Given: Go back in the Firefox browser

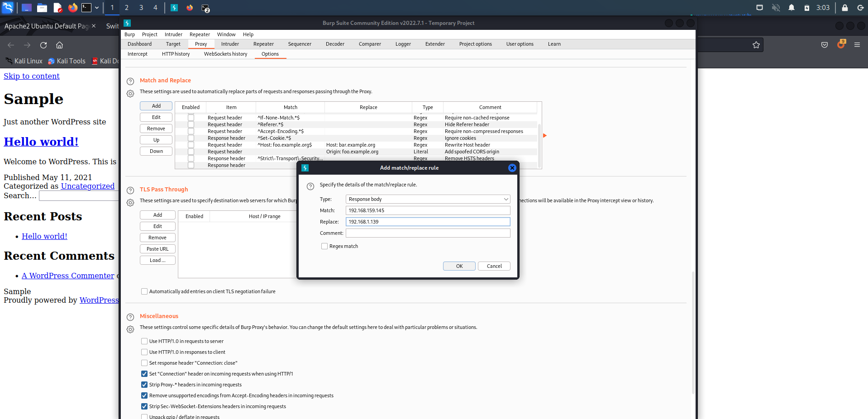Looking at the screenshot, I should pos(11,45).
